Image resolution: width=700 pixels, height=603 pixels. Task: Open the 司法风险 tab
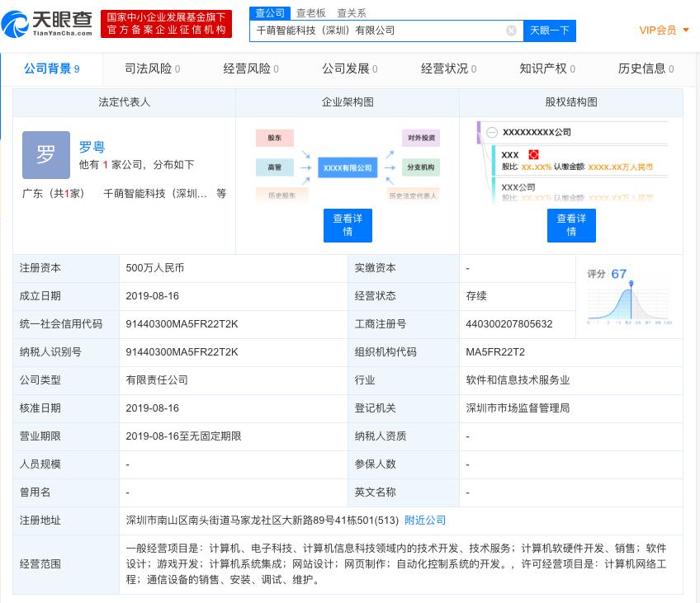coord(152,68)
